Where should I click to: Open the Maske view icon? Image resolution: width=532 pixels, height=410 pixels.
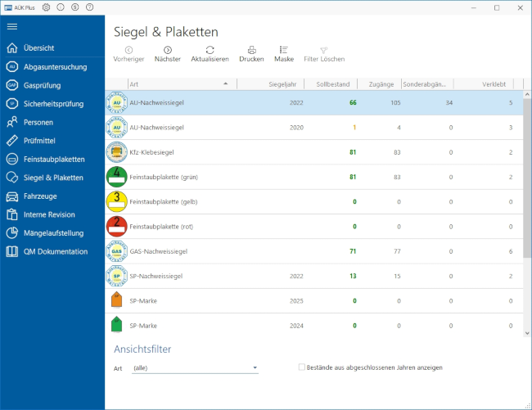tap(283, 50)
